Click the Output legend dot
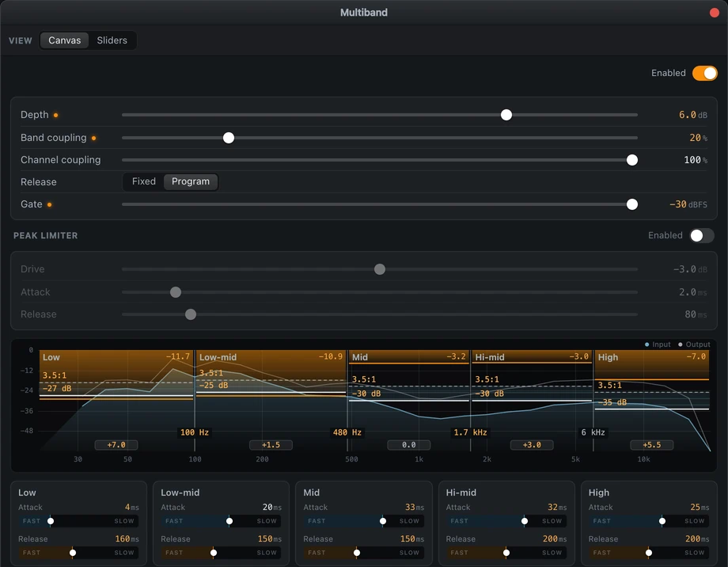Image resolution: width=728 pixels, height=567 pixels. [681, 344]
